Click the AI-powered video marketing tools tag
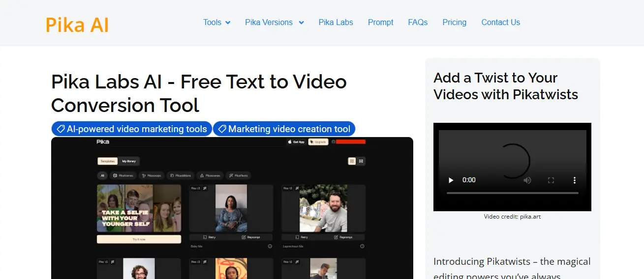The image size is (644, 279). coord(132,129)
